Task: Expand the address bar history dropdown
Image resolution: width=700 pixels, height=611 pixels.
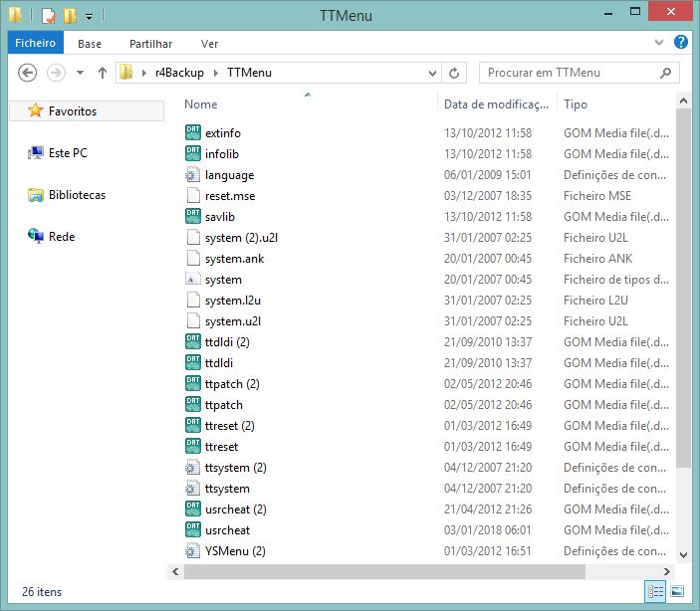Action: pos(432,73)
